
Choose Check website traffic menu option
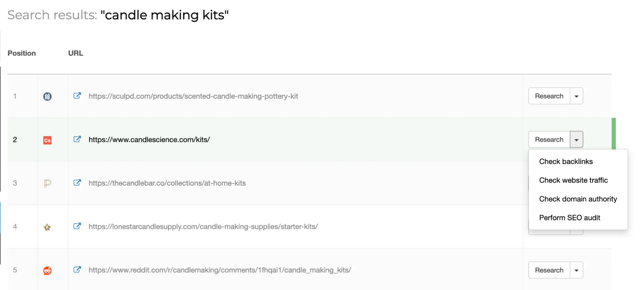(573, 180)
